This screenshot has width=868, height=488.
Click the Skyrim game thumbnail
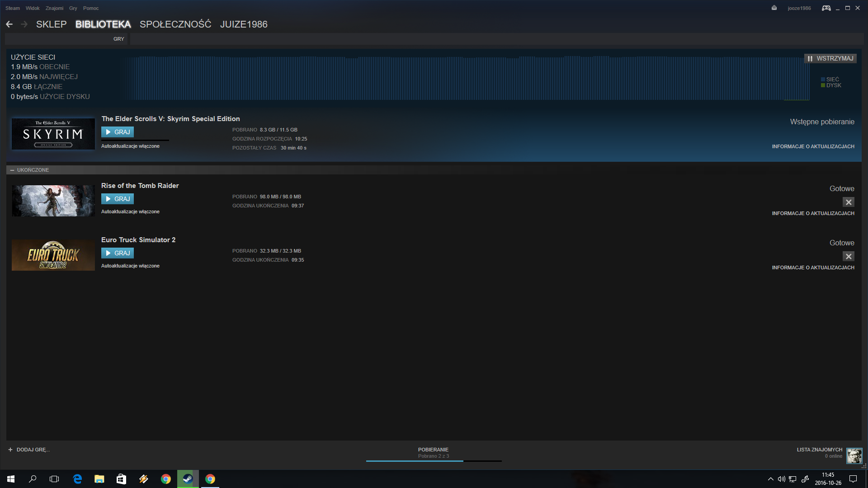click(53, 134)
